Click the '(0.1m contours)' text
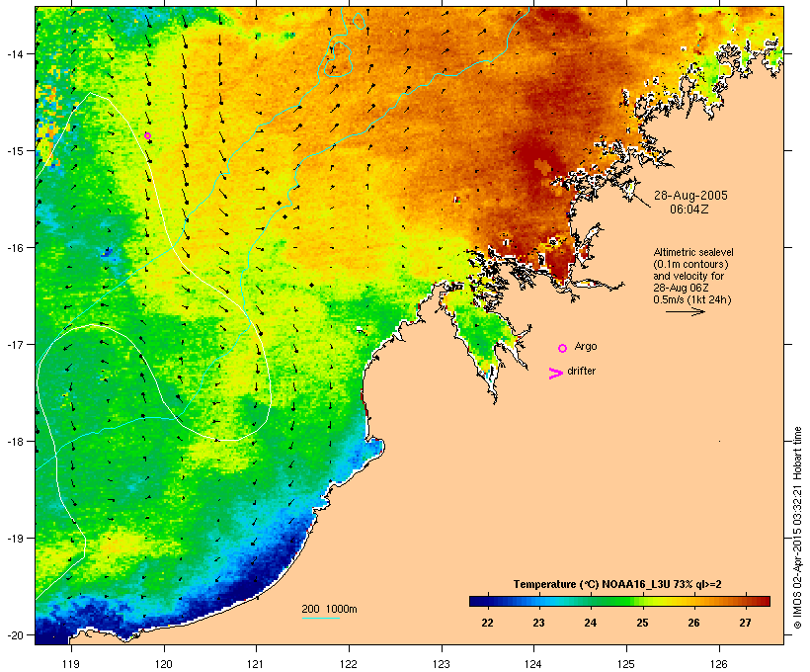The height and width of the screenshot is (672, 810). click(690, 264)
